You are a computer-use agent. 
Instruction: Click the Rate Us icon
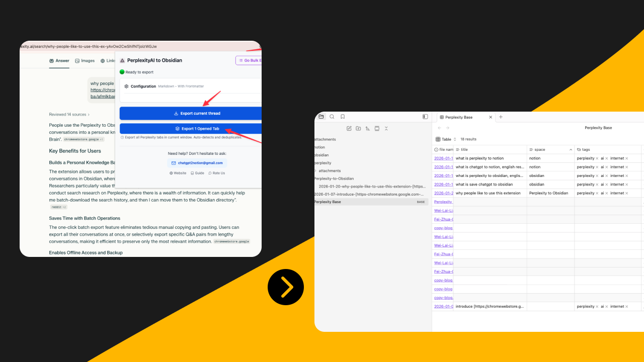[x=211, y=173]
